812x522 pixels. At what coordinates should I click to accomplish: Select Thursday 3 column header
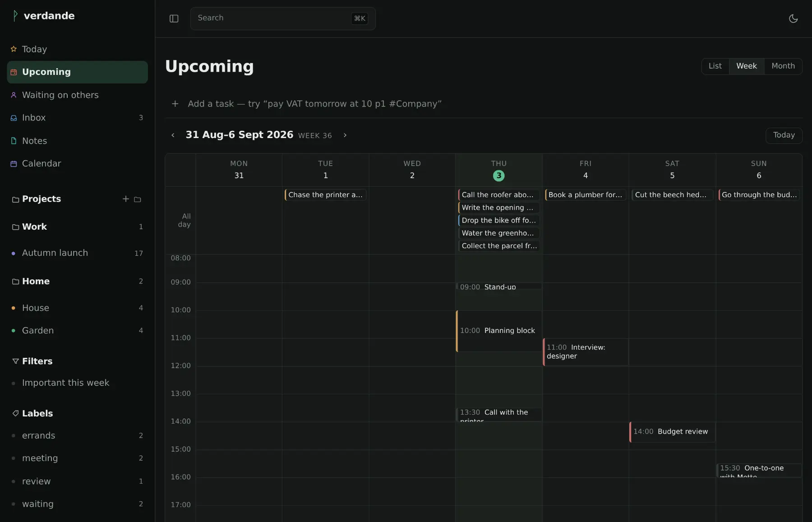[498, 170]
